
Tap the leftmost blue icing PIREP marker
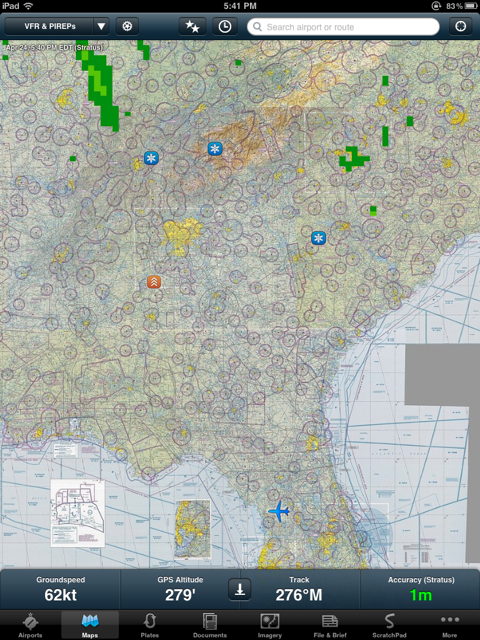[x=151, y=158]
